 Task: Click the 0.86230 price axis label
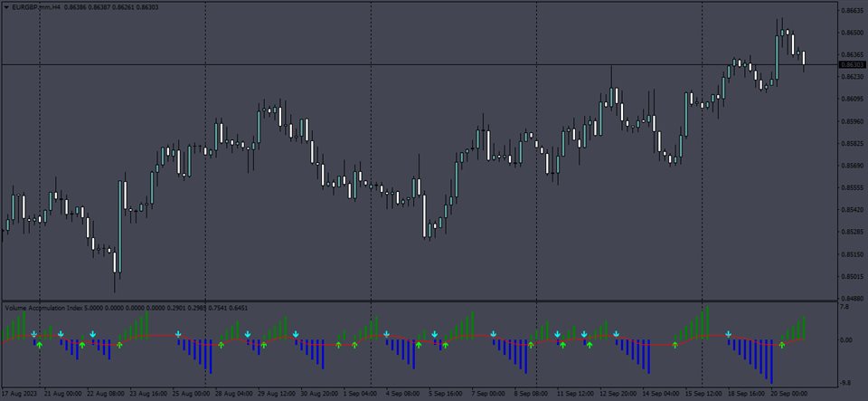(x=853, y=77)
